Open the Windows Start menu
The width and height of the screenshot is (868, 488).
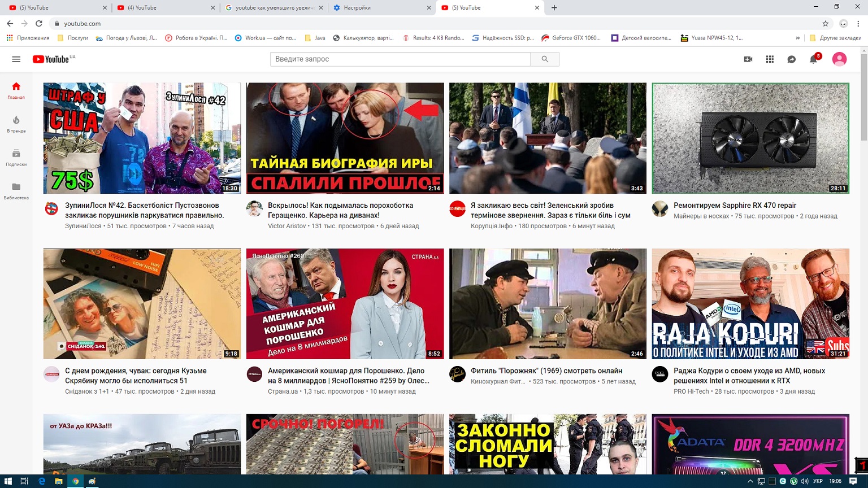click(x=8, y=481)
